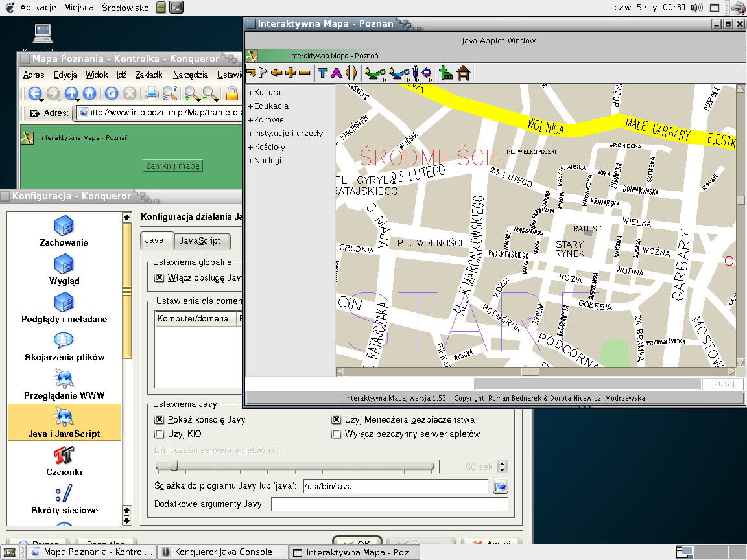Image resolution: width=747 pixels, height=560 pixels.
Task: Click the padlock security icon in Konqueror
Action: pyautogui.click(x=232, y=93)
